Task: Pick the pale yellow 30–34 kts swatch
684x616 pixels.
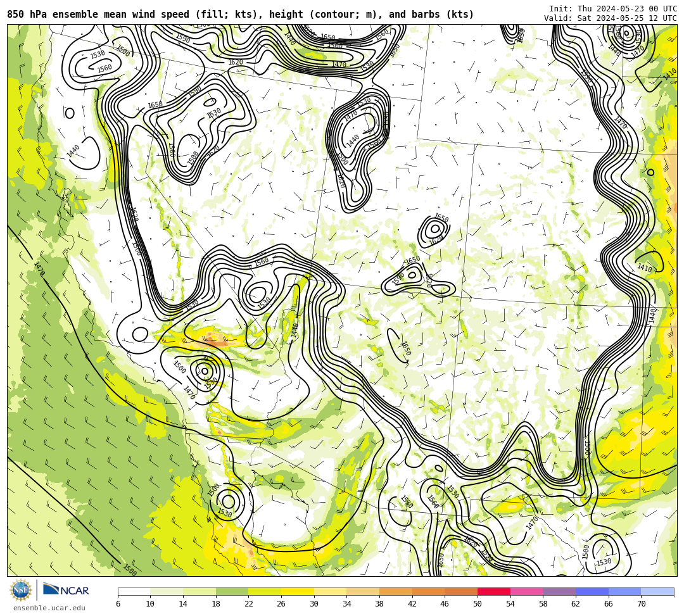Action: click(330, 591)
